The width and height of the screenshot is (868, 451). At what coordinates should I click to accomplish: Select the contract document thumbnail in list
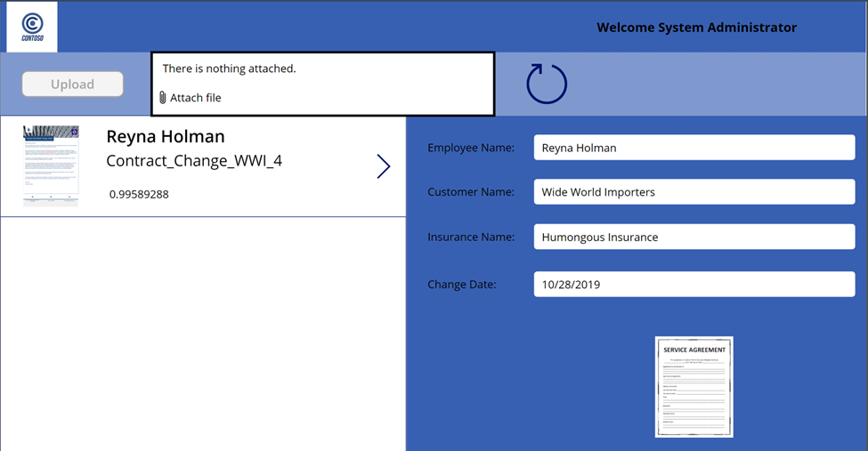tap(51, 165)
